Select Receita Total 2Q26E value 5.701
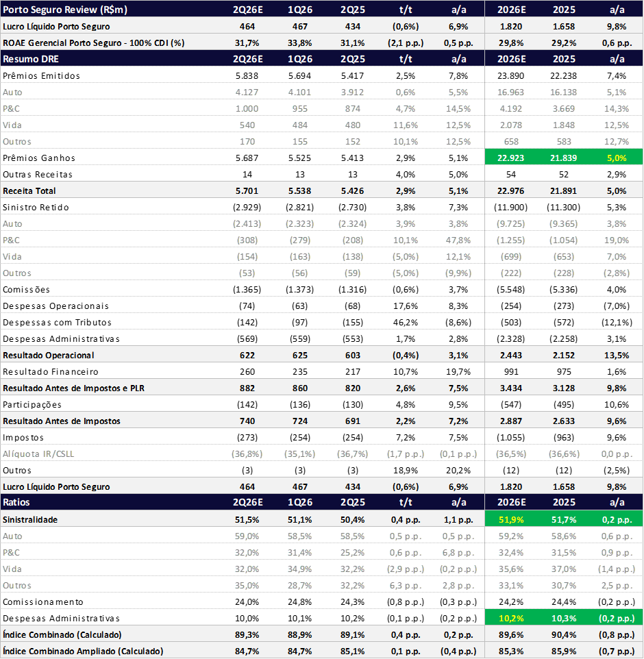 (x=247, y=191)
